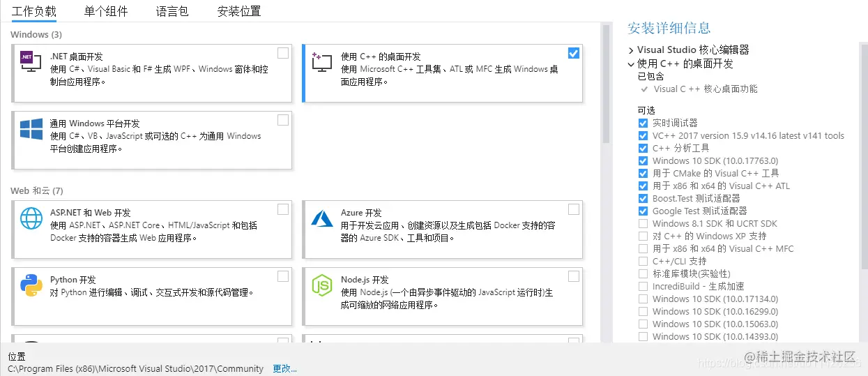Enable 对 C++ 的 Windows XP 支持

643,236
